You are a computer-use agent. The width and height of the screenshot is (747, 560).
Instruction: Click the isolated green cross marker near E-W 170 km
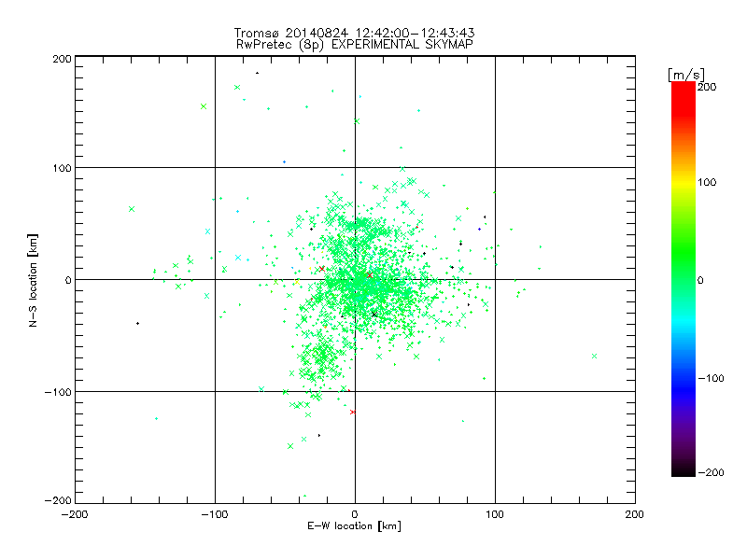click(x=594, y=357)
